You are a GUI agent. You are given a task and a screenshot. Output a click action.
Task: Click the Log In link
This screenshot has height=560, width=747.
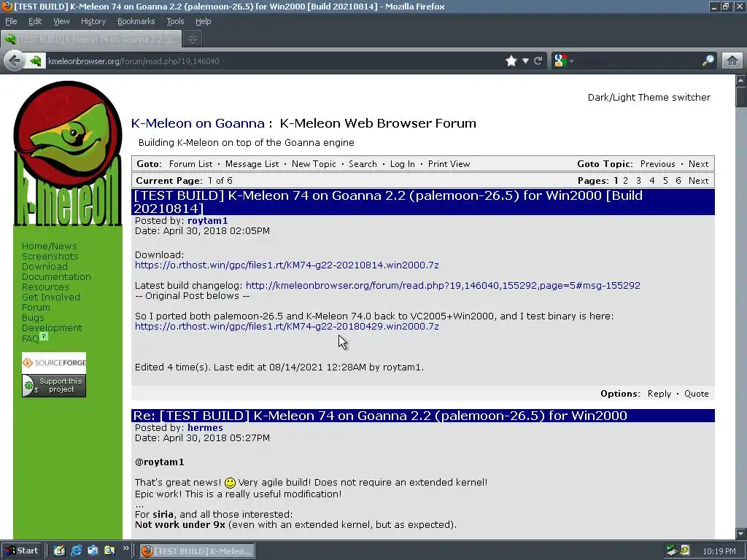tap(402, 164)
